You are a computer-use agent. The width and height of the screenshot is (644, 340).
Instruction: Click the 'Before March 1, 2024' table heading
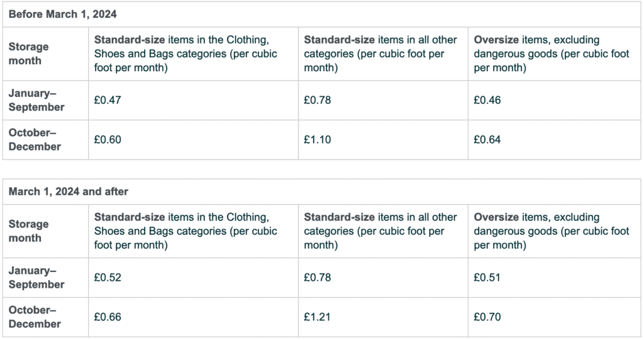click(x=62, y=14)
